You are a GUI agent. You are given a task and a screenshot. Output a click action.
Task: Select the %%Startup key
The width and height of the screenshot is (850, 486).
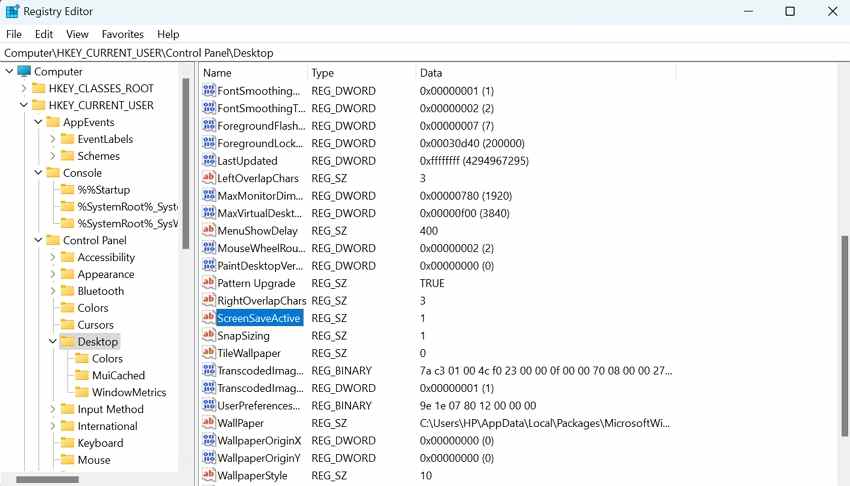tap(104, 190)
